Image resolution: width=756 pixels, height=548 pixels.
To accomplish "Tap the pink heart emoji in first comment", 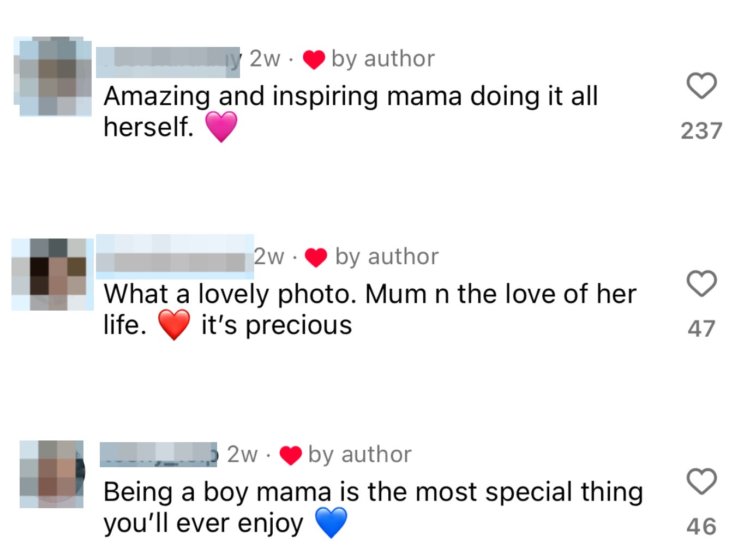I will click(x=221, y=127).
